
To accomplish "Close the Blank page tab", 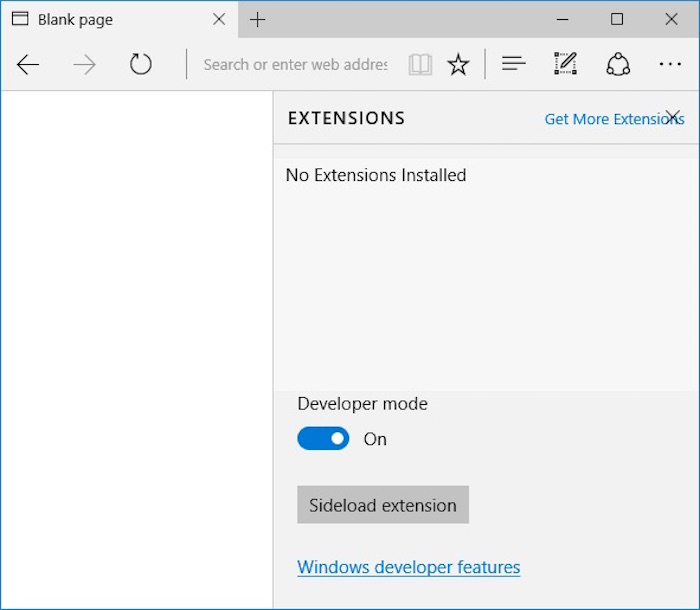I will pos(219,20).
